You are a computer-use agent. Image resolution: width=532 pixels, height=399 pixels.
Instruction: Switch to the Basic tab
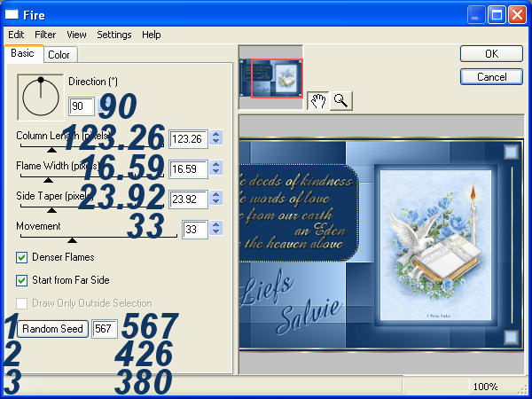click(x=24, y=53)
